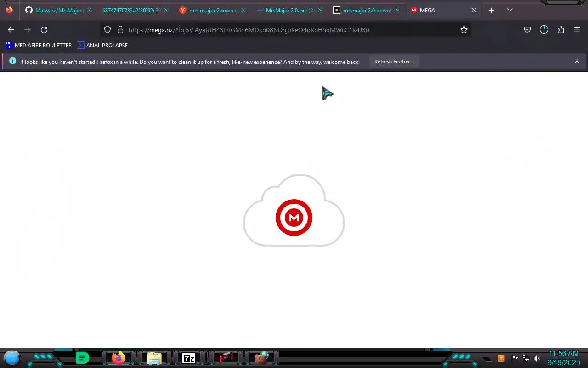Open a new browser tab
Screen dimensions: 588x368
coord(491,10)
